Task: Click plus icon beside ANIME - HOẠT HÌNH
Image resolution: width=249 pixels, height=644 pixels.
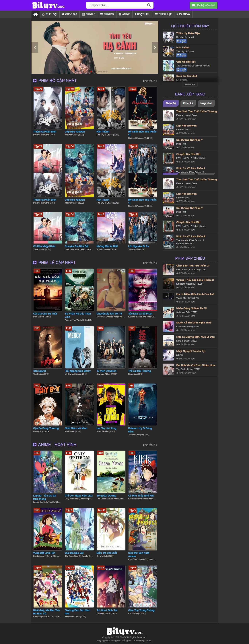Action: (x=35, y=444)
